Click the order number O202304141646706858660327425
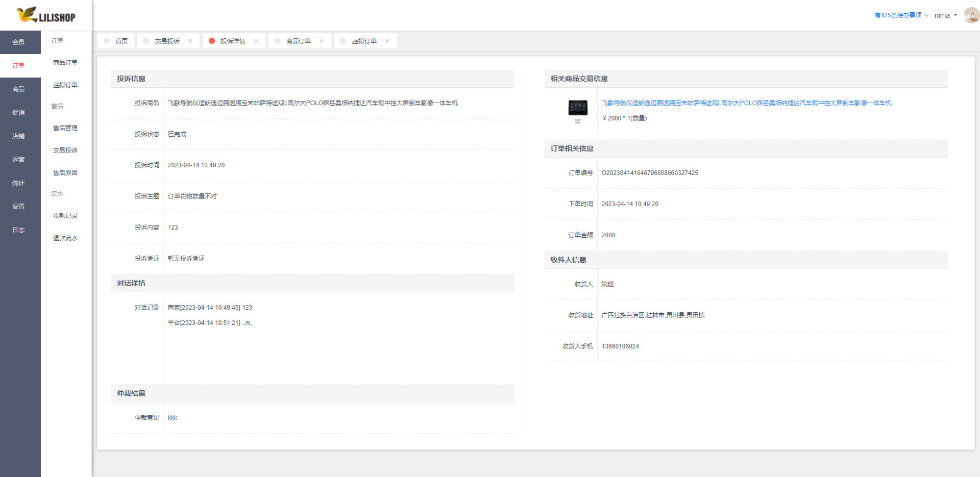The height and width of the screenshot is (477, 980). [650, 173]
